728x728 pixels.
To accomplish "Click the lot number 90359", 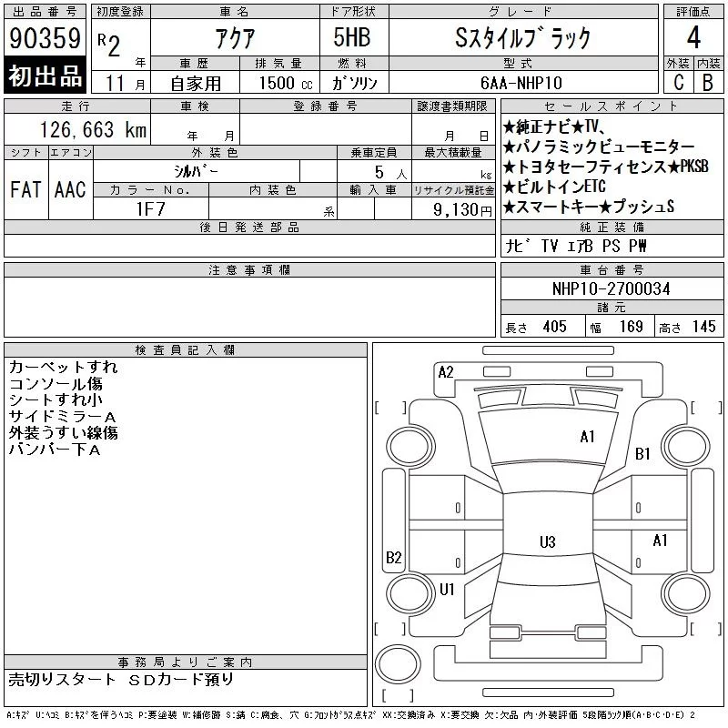I will 45,39.
